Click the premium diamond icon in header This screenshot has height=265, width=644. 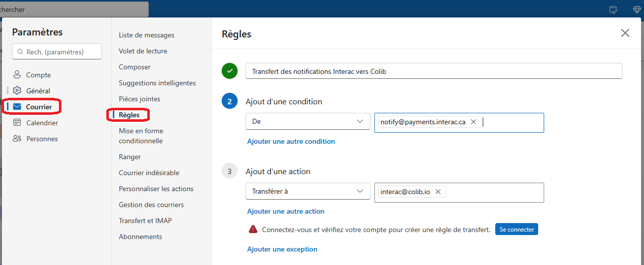click(637, 9)
